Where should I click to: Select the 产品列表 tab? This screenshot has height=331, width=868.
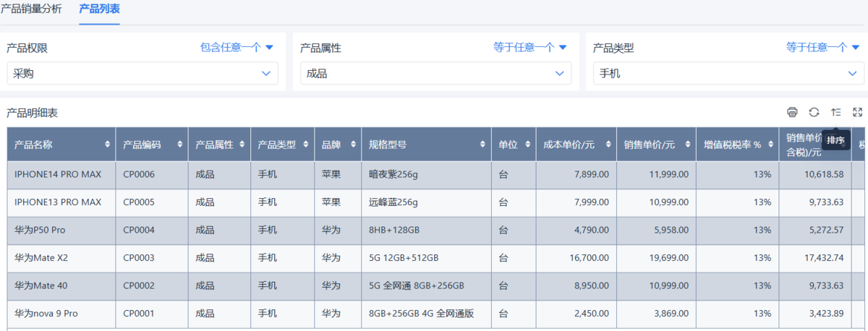[99, 9]
